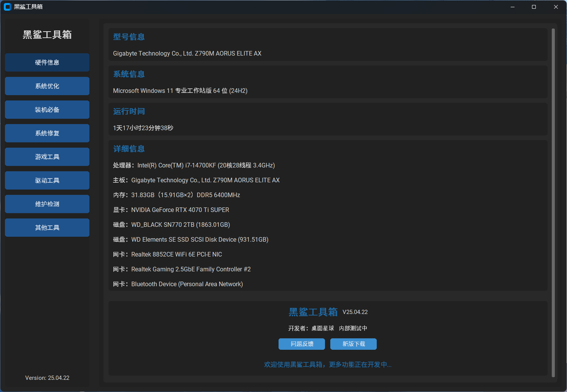Image resolution: width=567 pixels, height=392 pixels.
Task: Select the 显卡 RTX 4070 Ti SUPER line
Action: pos(171,210)
